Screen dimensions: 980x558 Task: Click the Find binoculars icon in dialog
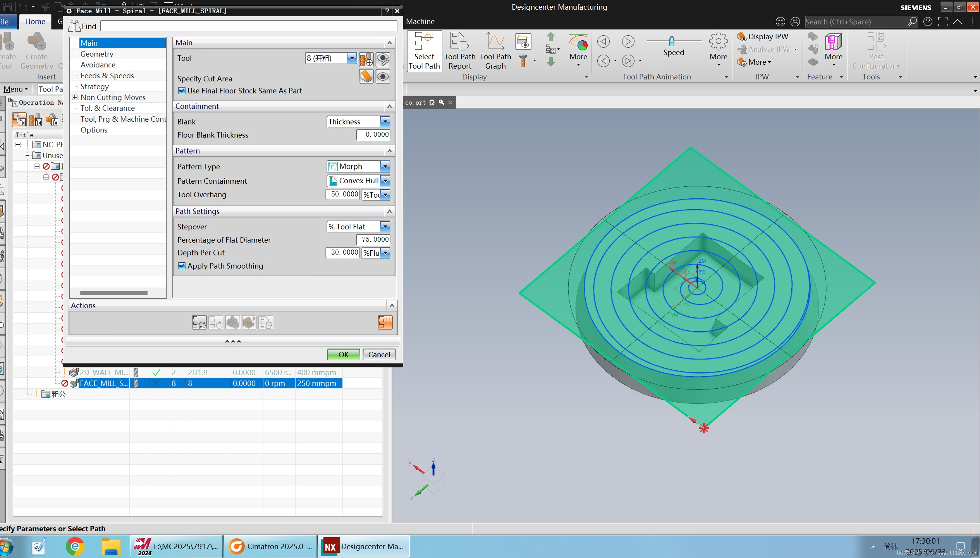coord(74,26)
